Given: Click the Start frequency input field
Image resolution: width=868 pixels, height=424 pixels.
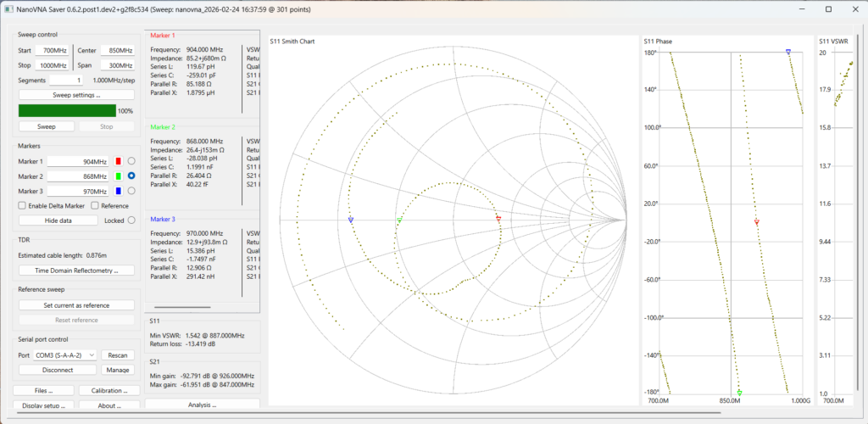Looking at the screenshot, I should [x=52, y=51].
